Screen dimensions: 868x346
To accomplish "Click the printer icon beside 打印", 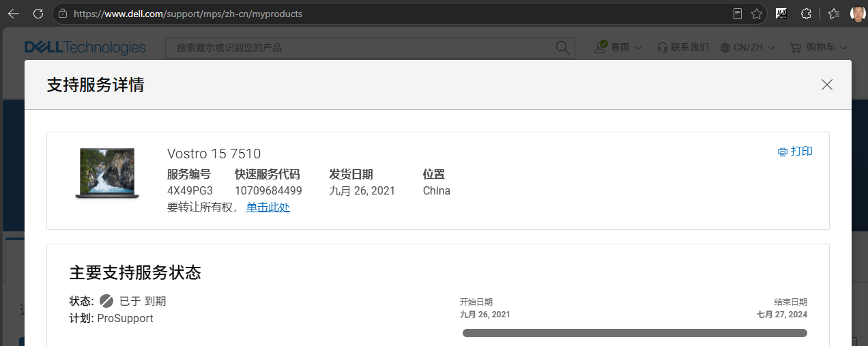I will 783,152.
